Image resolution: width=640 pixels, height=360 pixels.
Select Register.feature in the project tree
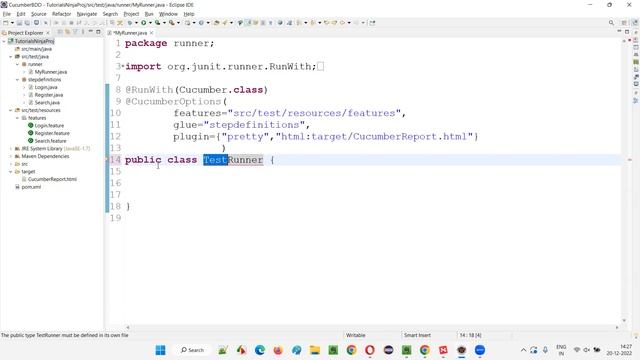[x=52, y=133]
